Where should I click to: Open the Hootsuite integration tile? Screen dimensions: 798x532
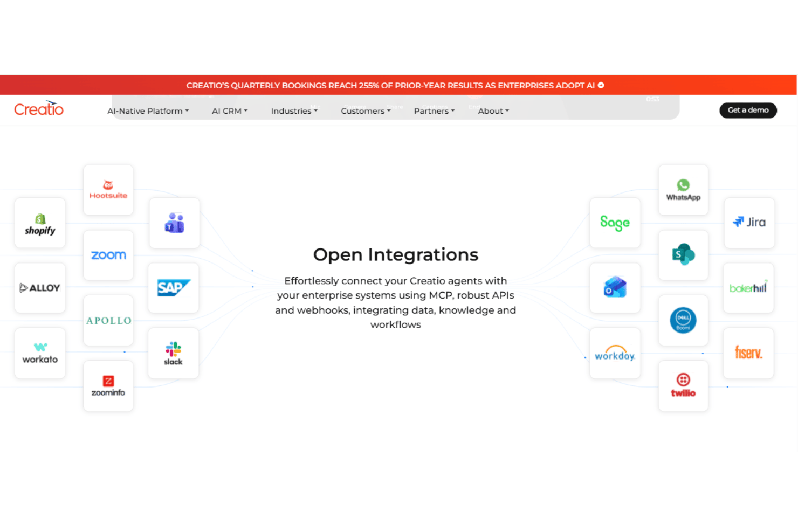point(108,190)
